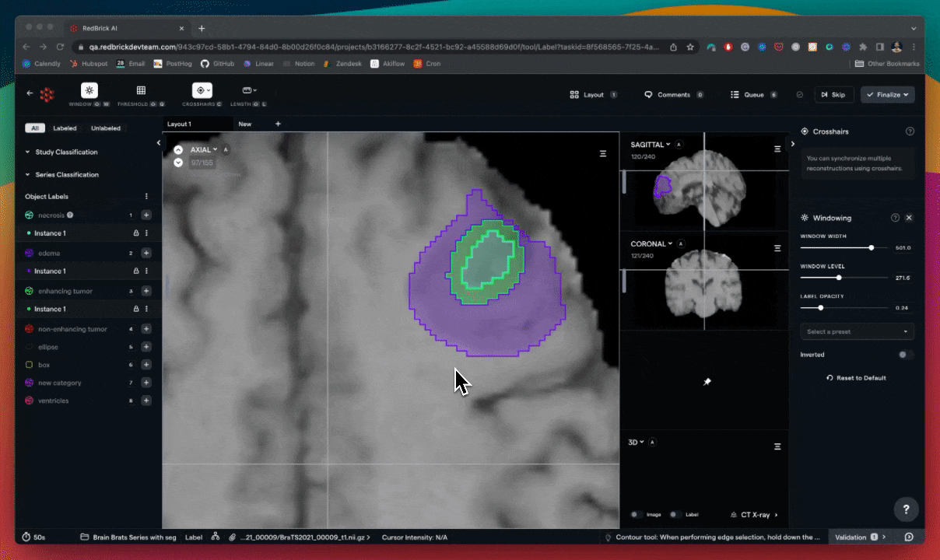Toggle 3D Label visibility switch
This screenshot has width=940, height=560.
(674, 514)
